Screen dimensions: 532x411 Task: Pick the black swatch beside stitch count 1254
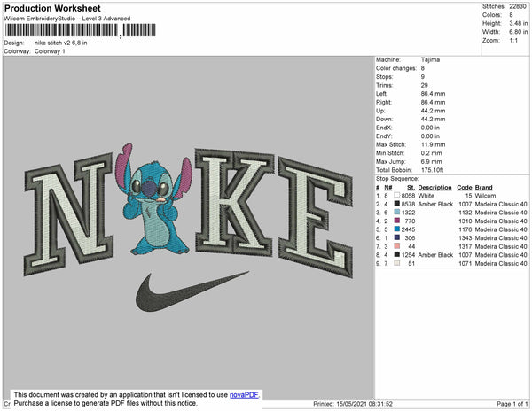[396, 255]
